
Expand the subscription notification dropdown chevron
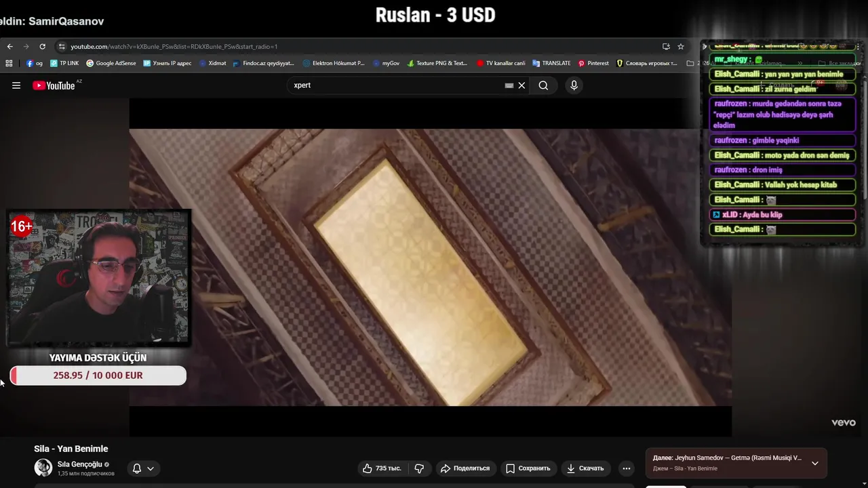(x=151, y=468)
